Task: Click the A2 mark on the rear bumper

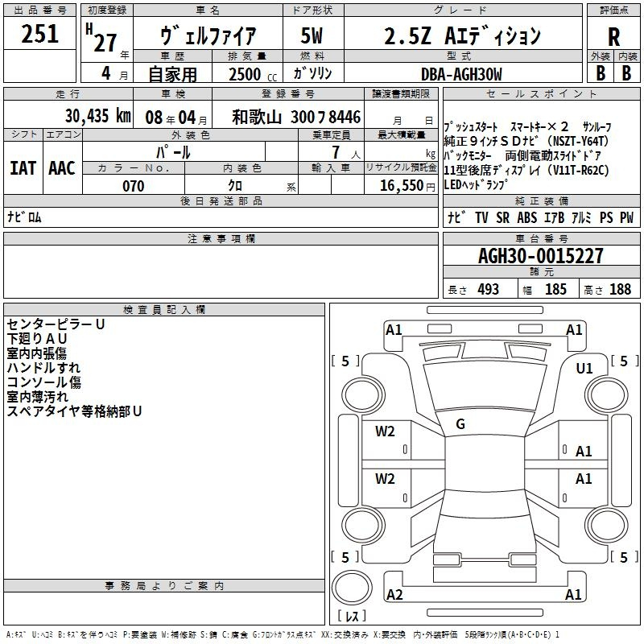Action: pyautogui.click(x=394, y=594)
